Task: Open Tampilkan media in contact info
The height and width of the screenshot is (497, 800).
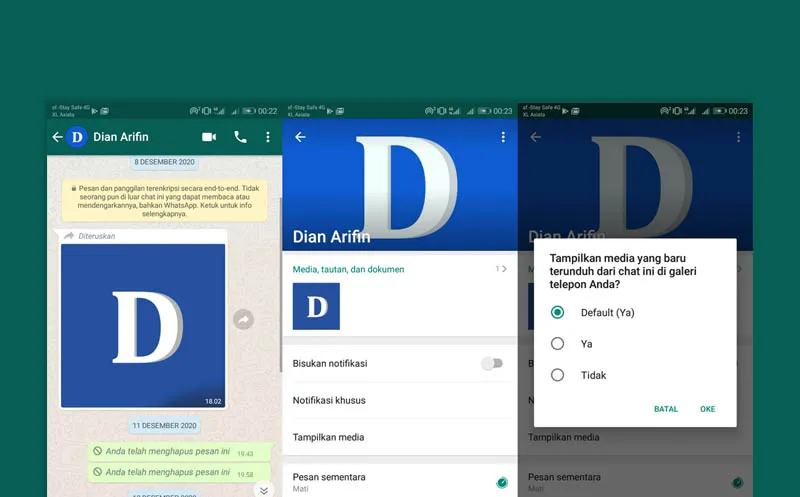Action: 329,437
